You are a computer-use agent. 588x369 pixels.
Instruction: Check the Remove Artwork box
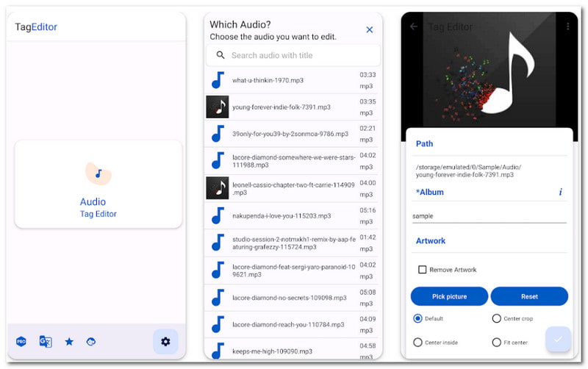click(422, 270)
